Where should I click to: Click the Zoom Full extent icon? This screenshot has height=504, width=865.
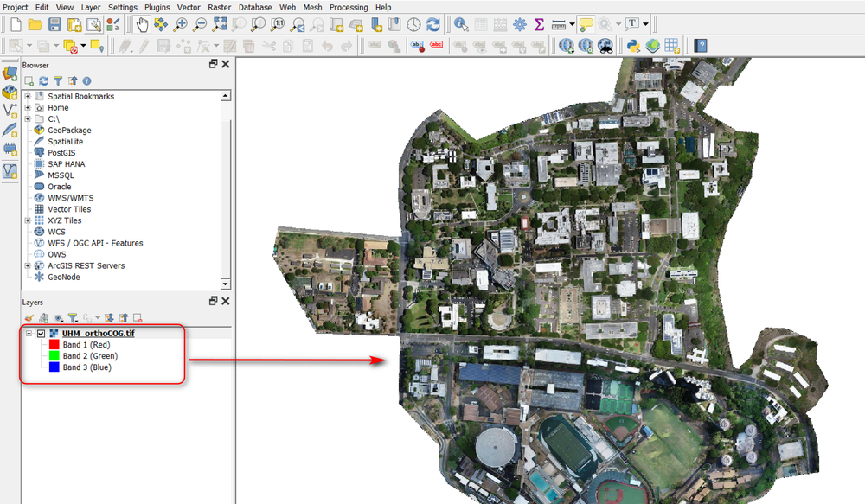220,25
